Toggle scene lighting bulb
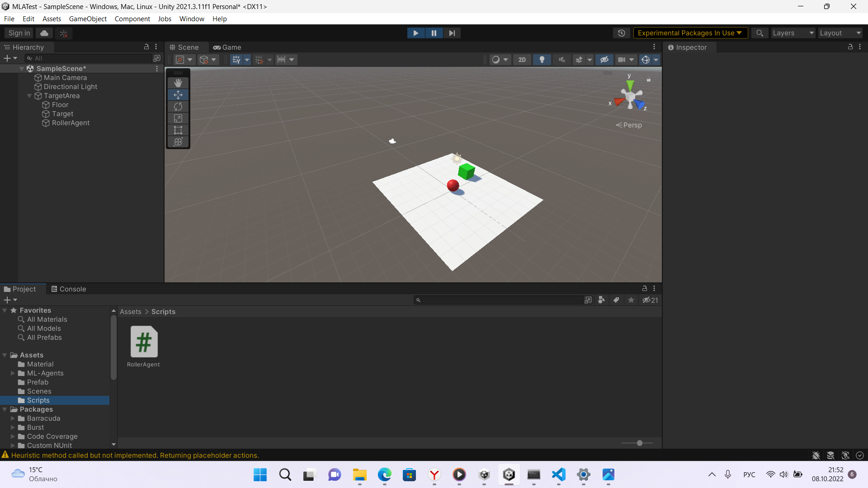This screenshot has height=488, width=868. click(x=542, y=60)
